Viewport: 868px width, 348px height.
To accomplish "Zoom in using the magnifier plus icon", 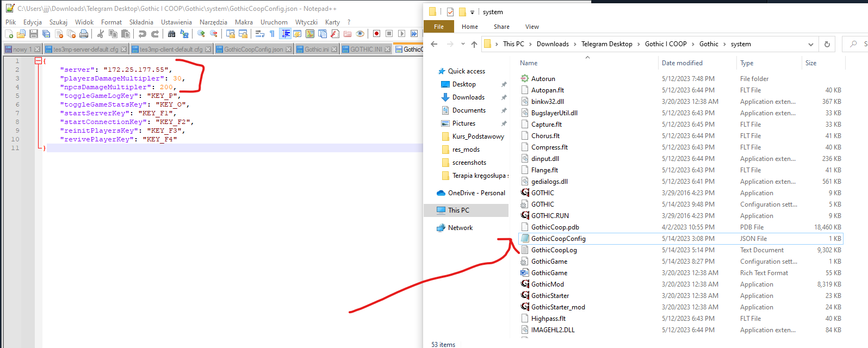I will [x=201, y=34].
